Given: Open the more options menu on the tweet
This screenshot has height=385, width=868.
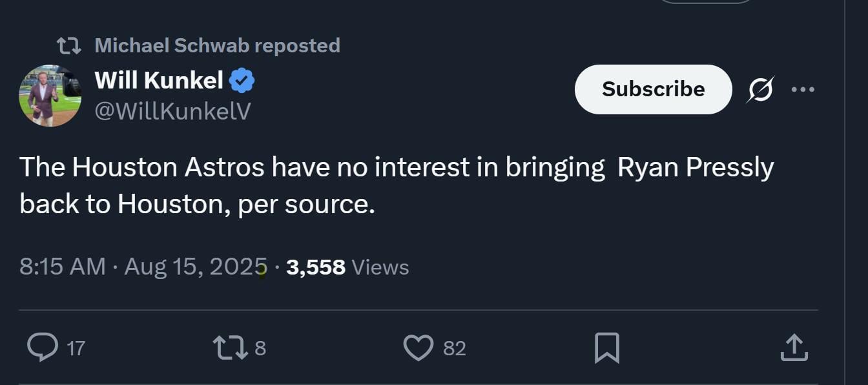Looking at the screenshot, I should click(x=803, y=90).
